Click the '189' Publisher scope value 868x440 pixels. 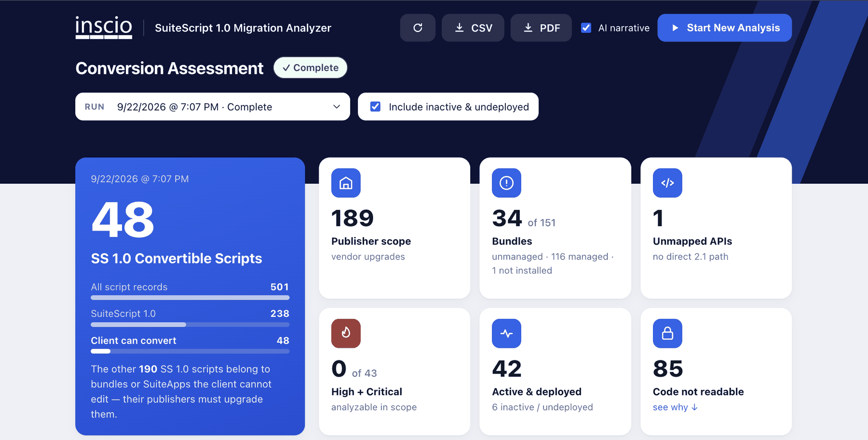tap(353, 218)
